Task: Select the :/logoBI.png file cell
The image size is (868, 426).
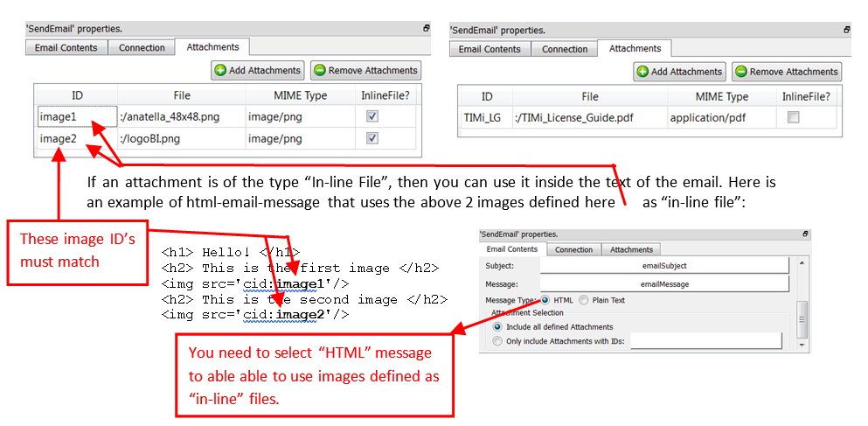Action: pyautogui.click(x=182, y=138)
